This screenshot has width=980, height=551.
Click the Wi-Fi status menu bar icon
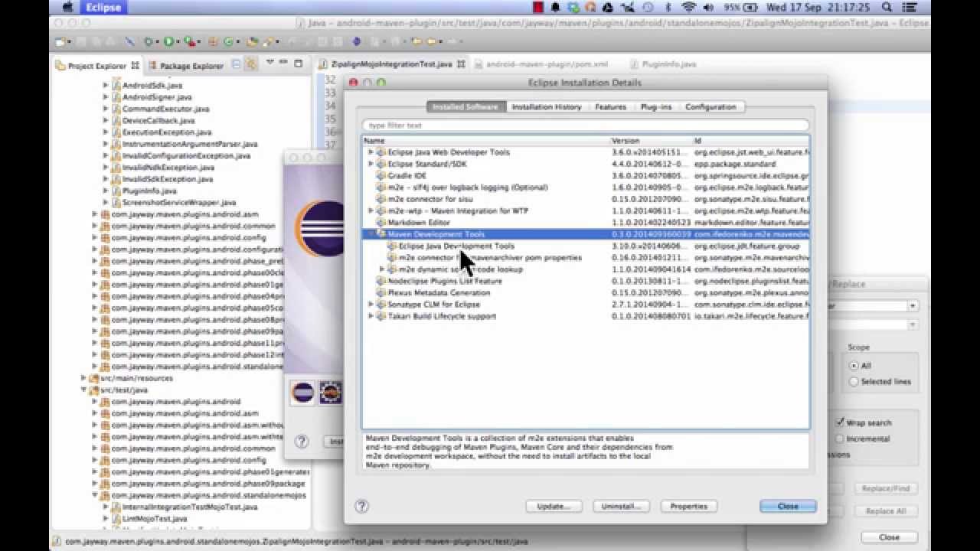(x=688, y=8)
